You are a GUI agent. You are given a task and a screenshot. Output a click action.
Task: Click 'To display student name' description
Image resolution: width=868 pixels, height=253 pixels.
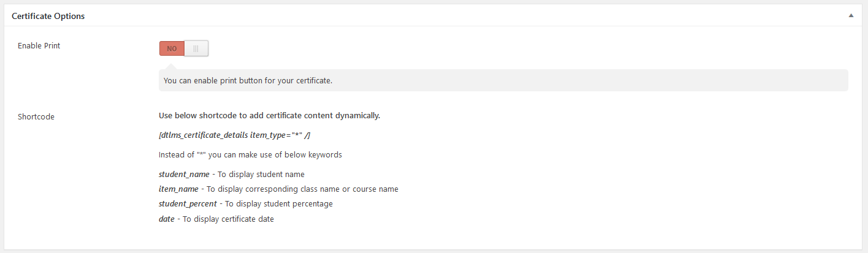point(261,175)
